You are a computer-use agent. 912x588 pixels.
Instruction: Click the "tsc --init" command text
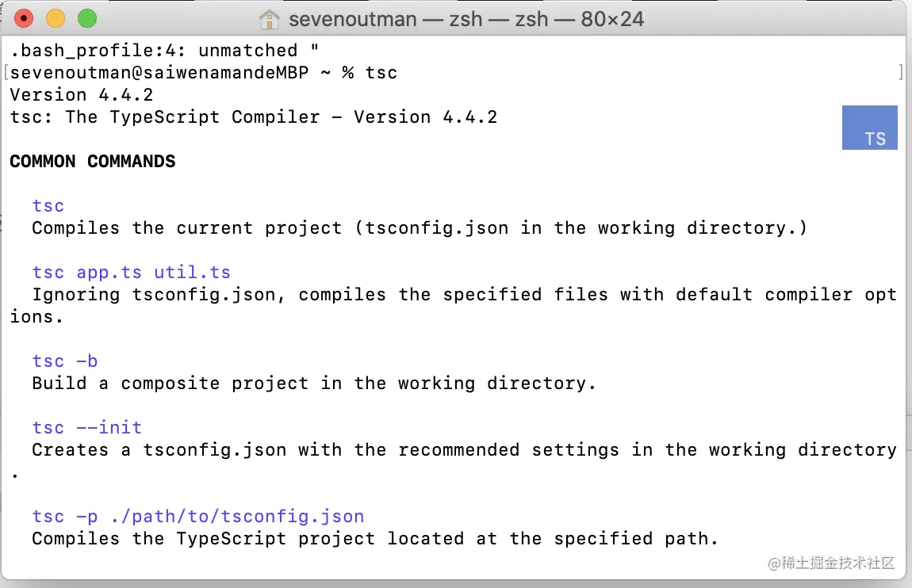87,428
